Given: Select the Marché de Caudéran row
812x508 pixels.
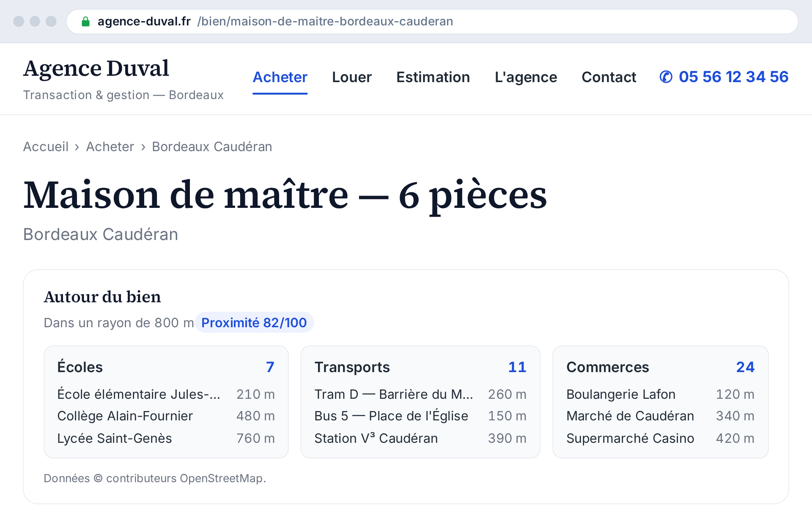Looking at the screenshot, I should 661,416.
